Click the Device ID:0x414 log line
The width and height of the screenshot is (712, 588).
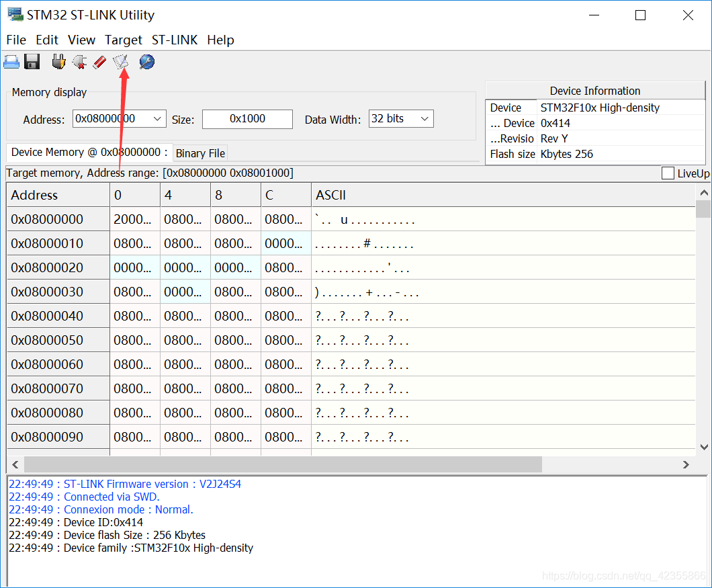pos(76,522)
